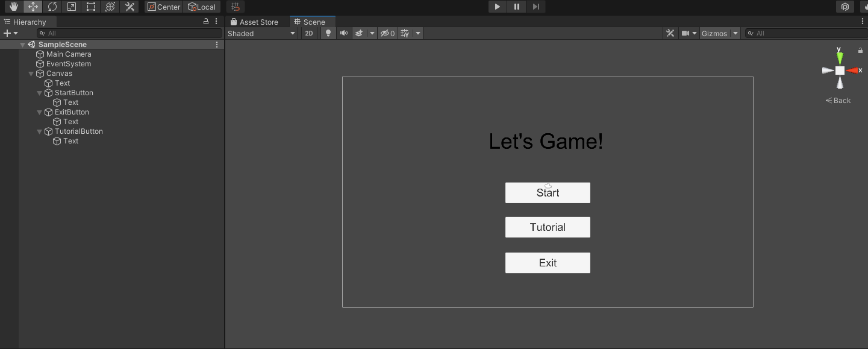Screen dimensions: 868x349
Task: Open the Hierarchy create plus dropdown
Action: click(x=11, y=33)
